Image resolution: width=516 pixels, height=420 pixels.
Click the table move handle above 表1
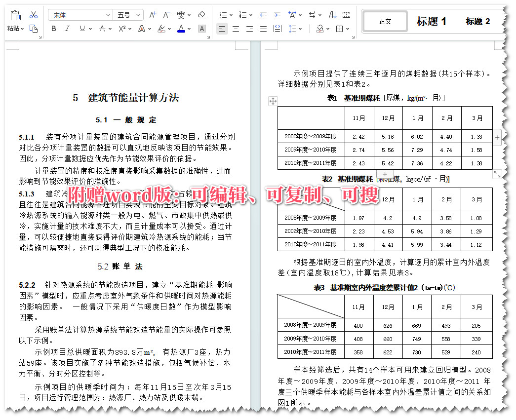pyautogui.click(x=273, y=101)
